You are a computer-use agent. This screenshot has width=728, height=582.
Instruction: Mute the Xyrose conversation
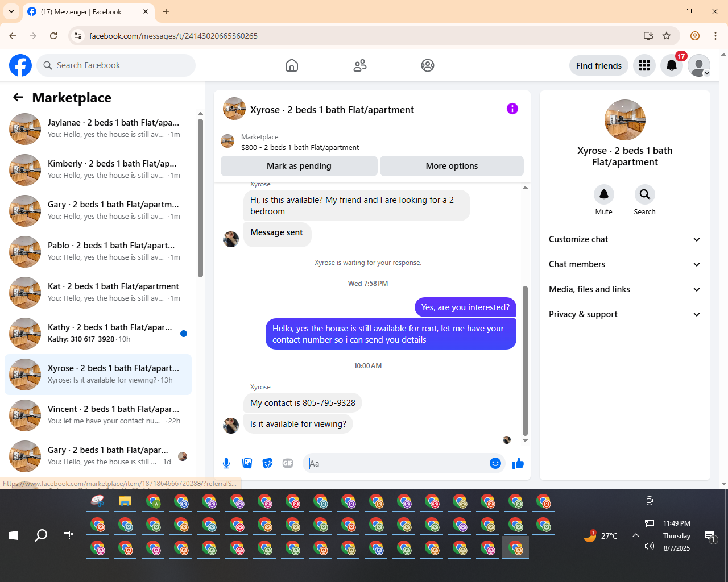pyautogui.click(x=604, y=194)
